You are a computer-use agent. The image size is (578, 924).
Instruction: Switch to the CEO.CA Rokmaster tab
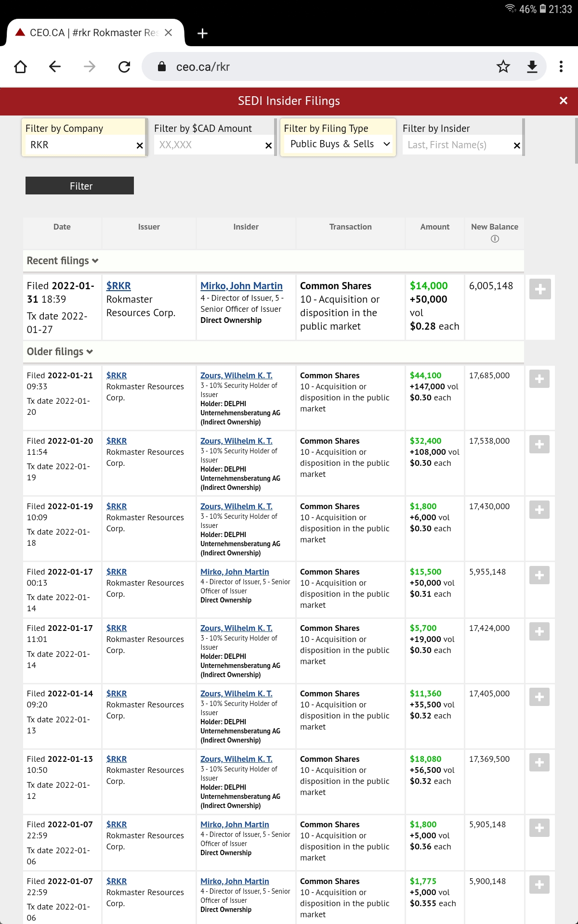94,33
